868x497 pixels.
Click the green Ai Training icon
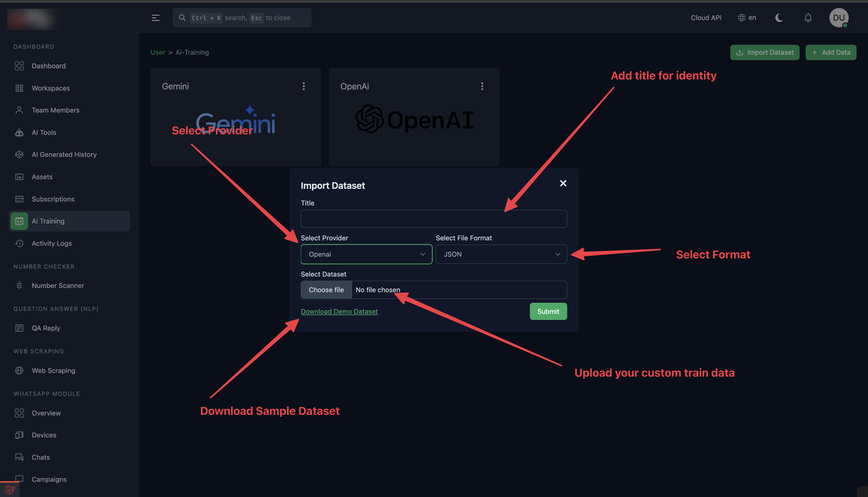19,221
